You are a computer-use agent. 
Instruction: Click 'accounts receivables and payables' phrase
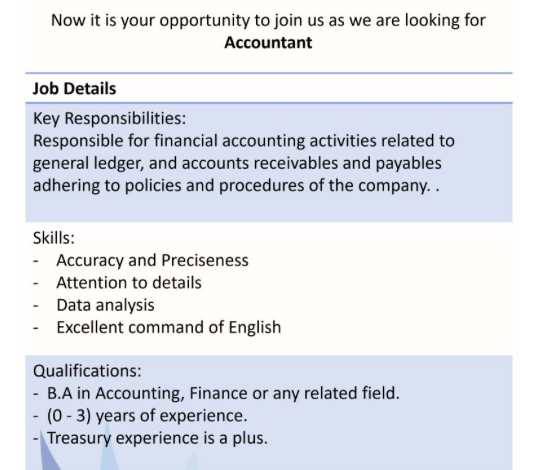click(311, 163)
